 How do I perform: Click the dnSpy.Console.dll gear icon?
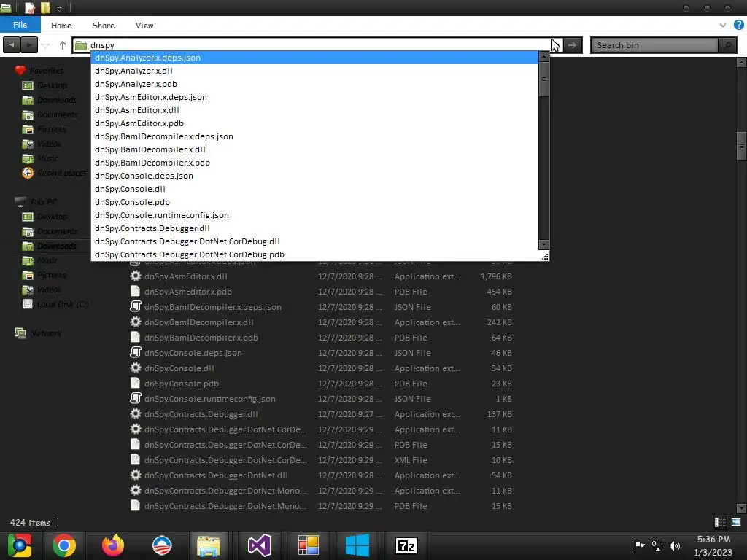[x=135, y=367]
